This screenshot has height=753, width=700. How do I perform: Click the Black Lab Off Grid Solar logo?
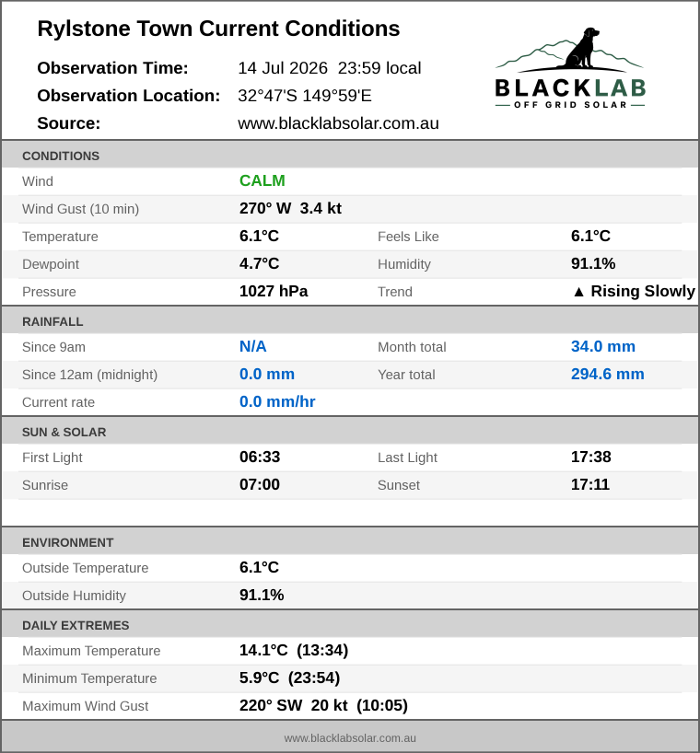coord(570,68)
